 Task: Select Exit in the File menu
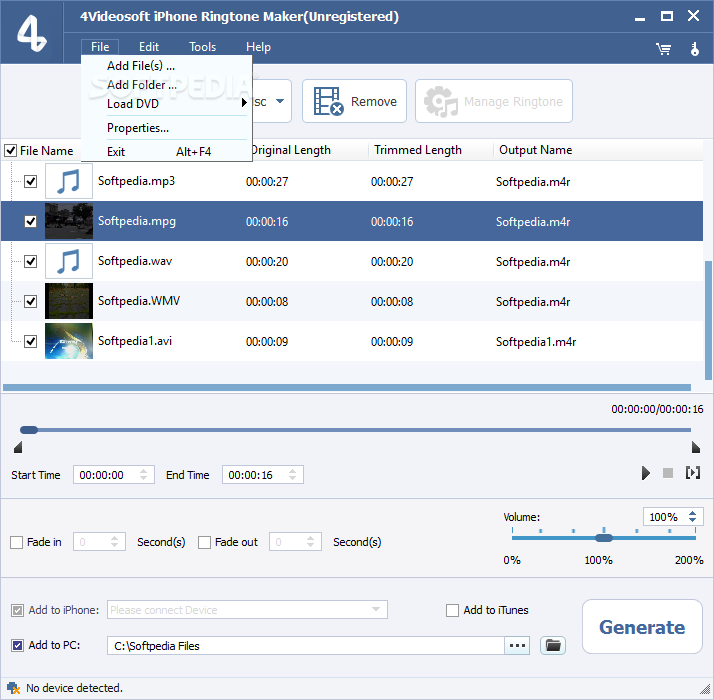point(167,152)
